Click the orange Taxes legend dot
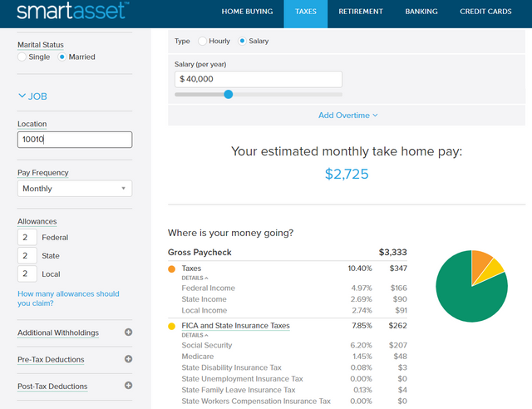Screen dimensions: 532x409 click(x=172, y=269)
